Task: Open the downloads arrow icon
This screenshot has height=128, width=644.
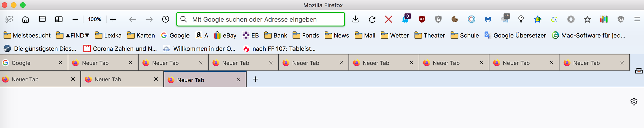Action: pos(356,19)
